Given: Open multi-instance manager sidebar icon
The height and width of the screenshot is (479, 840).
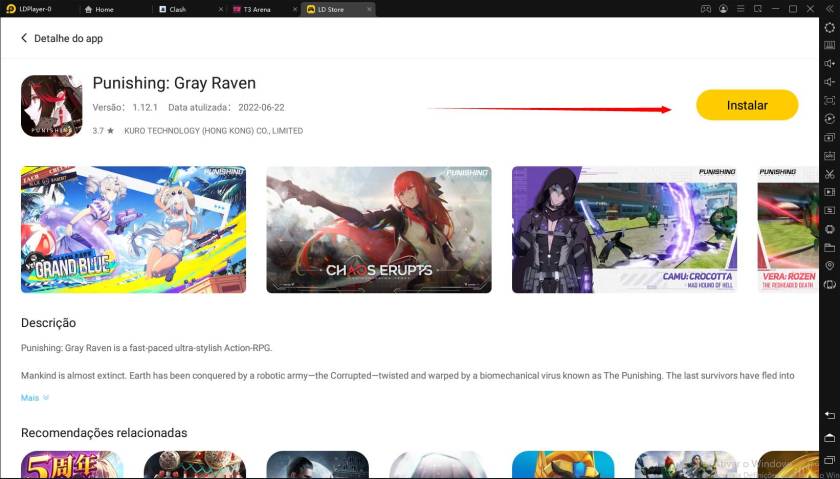Looking at the screenshot, I should tap(830, 137).
